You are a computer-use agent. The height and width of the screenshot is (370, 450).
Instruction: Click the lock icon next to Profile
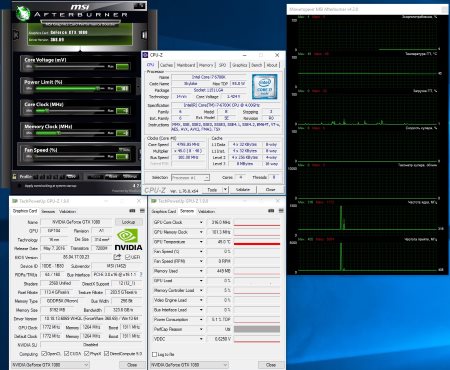click(15, 176)
